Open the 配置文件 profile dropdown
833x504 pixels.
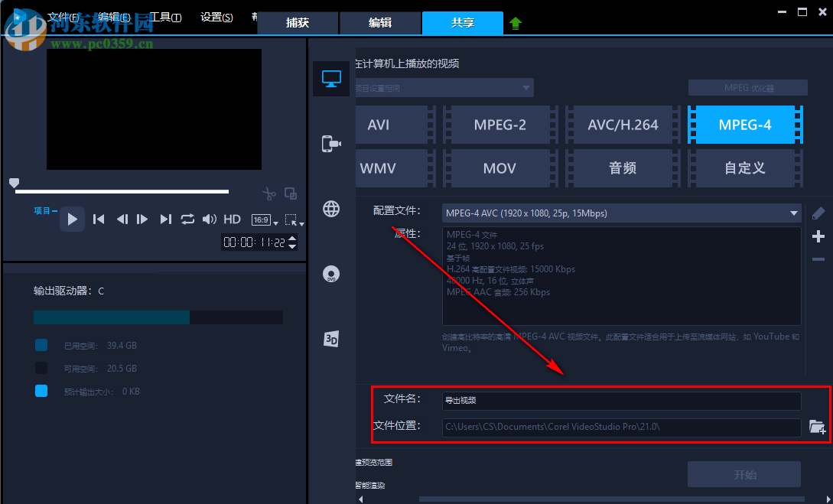[x=621, y=213]
